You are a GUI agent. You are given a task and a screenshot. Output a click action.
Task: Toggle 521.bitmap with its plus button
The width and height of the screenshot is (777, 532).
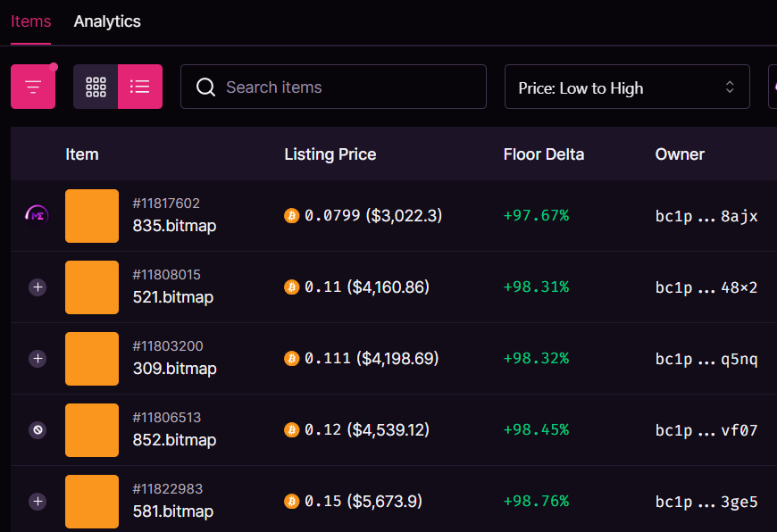(37, 287)
